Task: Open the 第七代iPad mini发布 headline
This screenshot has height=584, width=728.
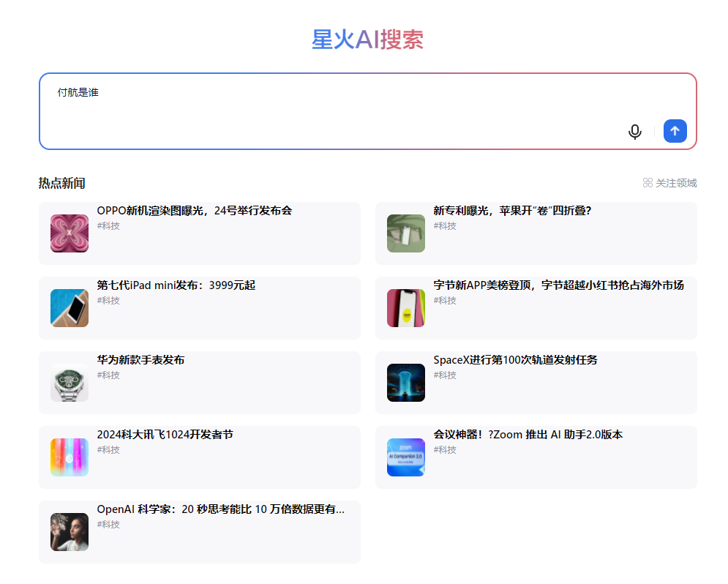Action: pos(176,285)
